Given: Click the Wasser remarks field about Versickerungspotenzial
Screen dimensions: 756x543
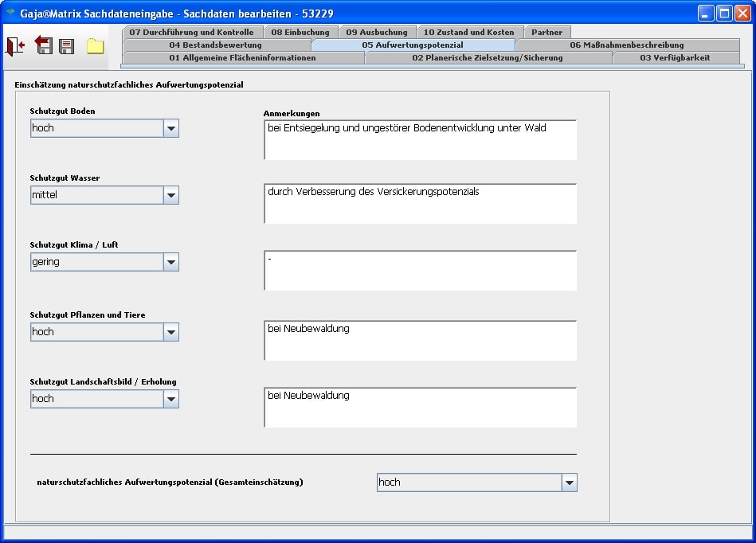Looking at the screenshot, I should coord(420,204).
